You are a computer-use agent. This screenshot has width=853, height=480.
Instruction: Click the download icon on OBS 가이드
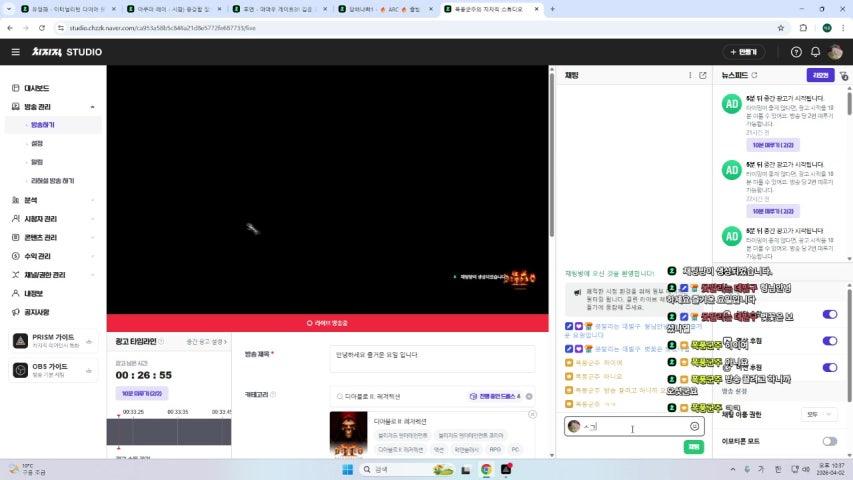pyautogui.click(x=89, y=371)
